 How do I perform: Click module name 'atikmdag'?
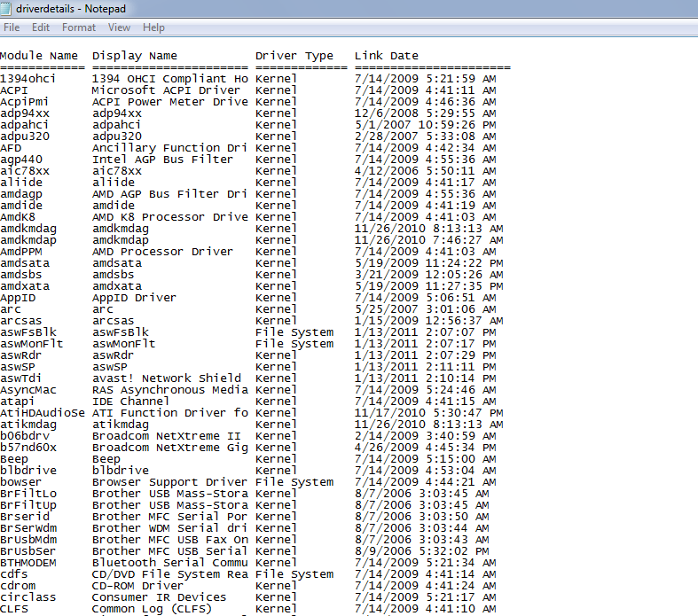(28, 425)
